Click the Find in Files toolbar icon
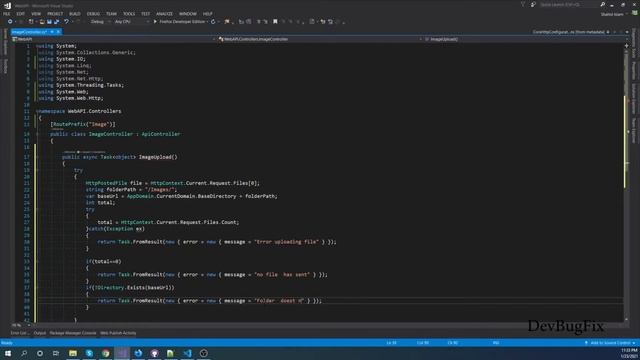The image size is (640, 360). click(227, 22)
